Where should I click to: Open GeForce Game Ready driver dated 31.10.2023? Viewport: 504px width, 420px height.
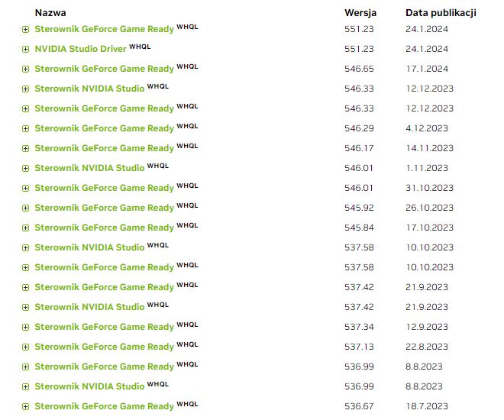coord(104,188)
